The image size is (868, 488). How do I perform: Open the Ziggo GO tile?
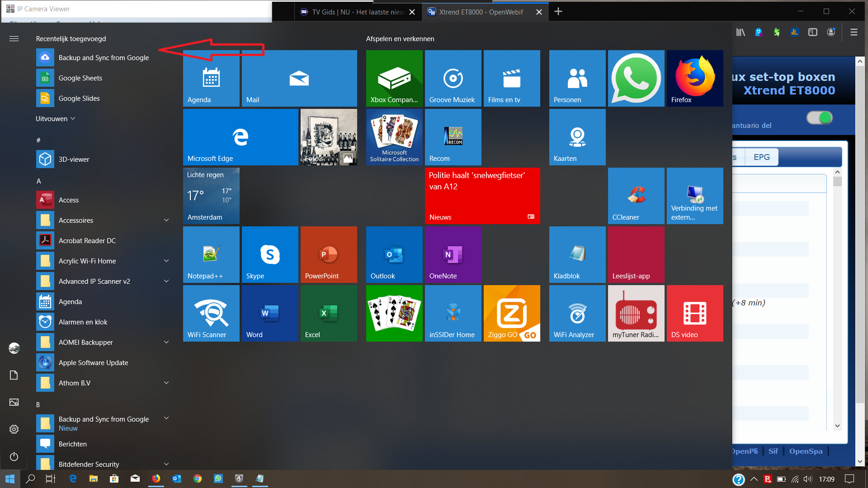point(512,313)
